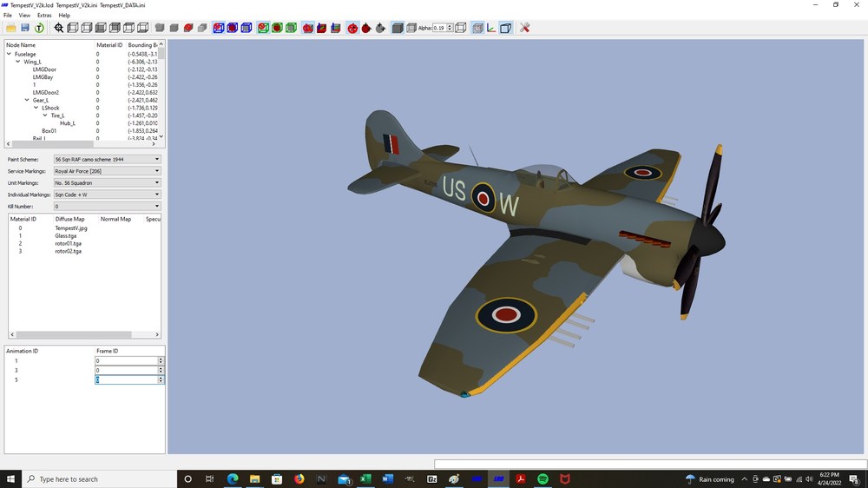Toggle the highlighted red ball with arrows icon
This screenshot has height=488, width=868.
pyautogui.click(x=352, y=28)
